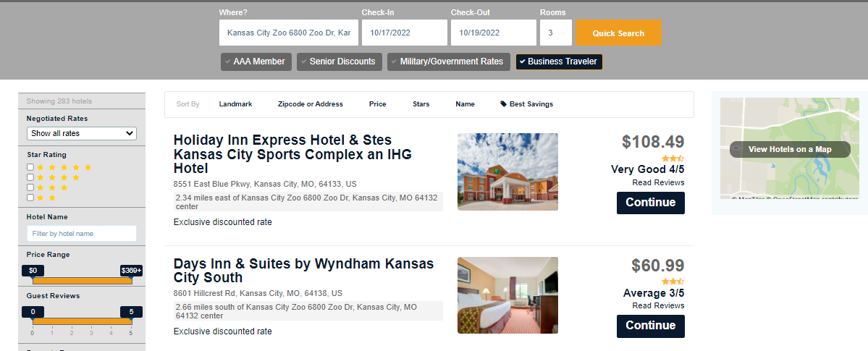Sort results by Stars
The height and width of the screenshot is (351, 868).
pos(421,104)
